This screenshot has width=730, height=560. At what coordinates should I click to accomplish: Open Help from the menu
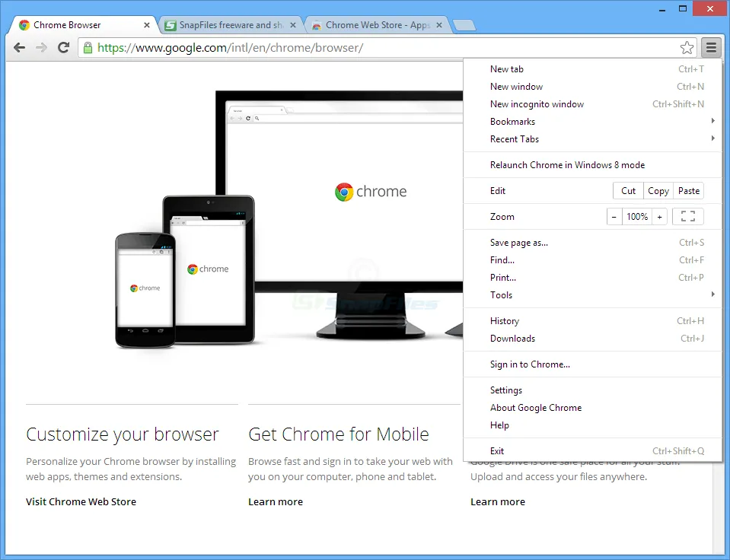(x=593, y=425)
